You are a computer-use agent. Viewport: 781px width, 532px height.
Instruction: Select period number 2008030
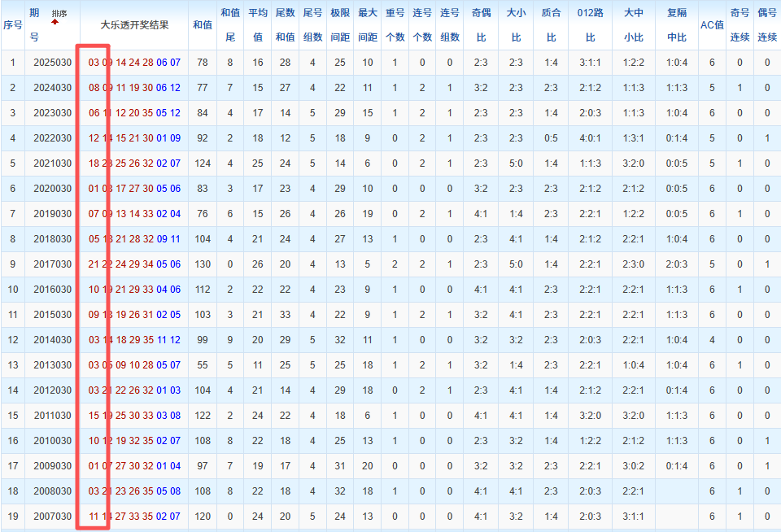[x=52, y=491]
